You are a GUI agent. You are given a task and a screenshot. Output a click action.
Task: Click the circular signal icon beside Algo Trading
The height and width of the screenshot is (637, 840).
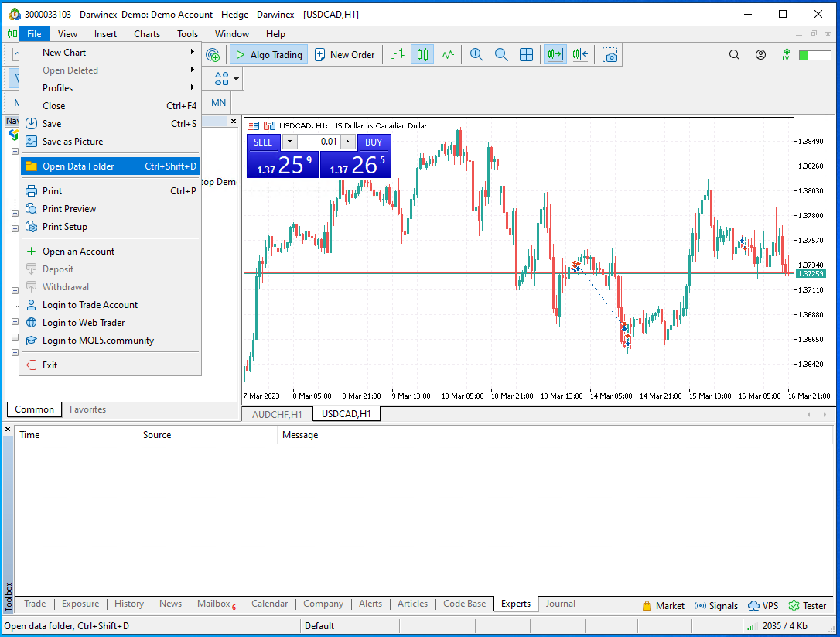coord(213,55)
